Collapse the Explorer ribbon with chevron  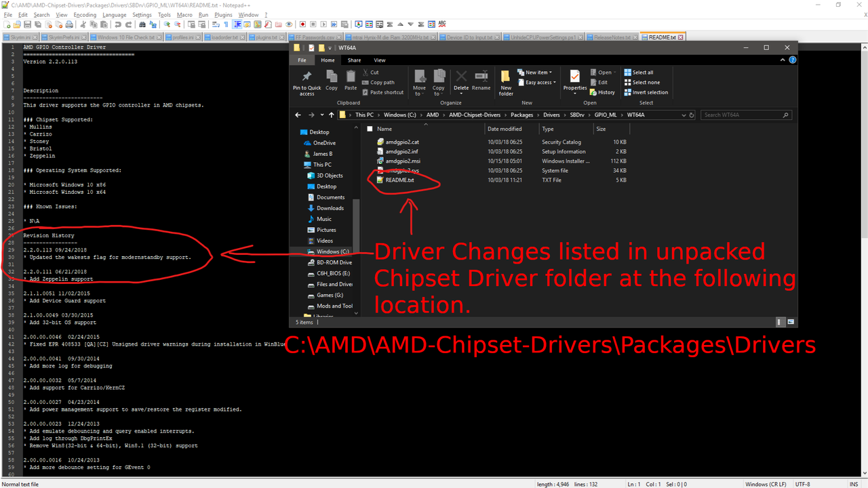coord(784,60)
